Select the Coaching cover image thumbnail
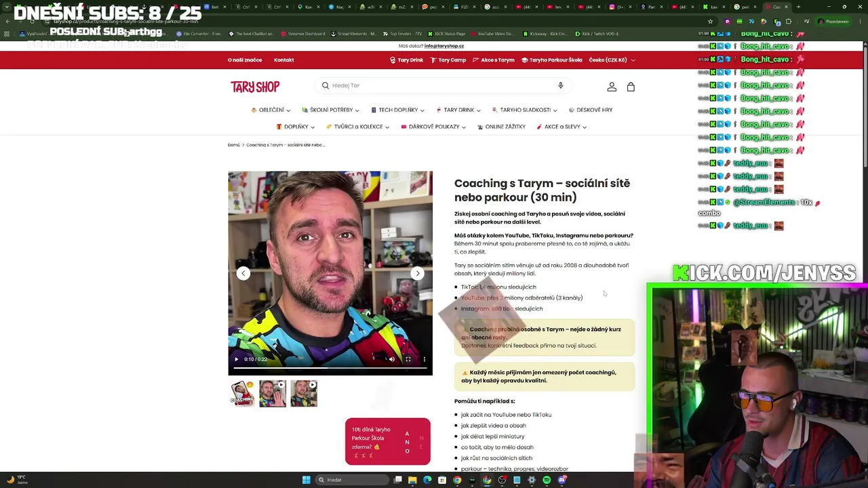Image resolution: width=868 pixels, height=488 pixels. (242, 394)
